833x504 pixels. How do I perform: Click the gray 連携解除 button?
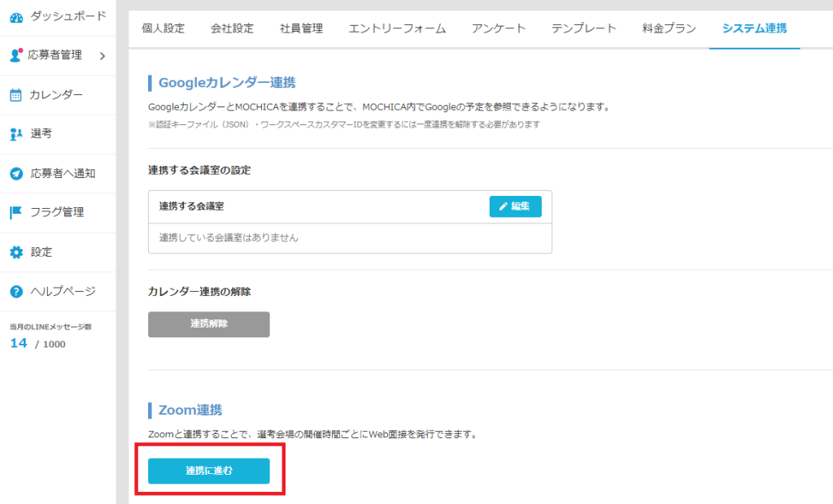coord(208,324)
